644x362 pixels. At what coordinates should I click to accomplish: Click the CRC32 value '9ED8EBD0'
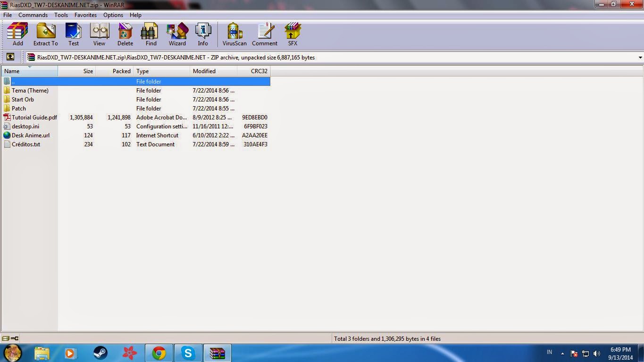coord(255,117)
